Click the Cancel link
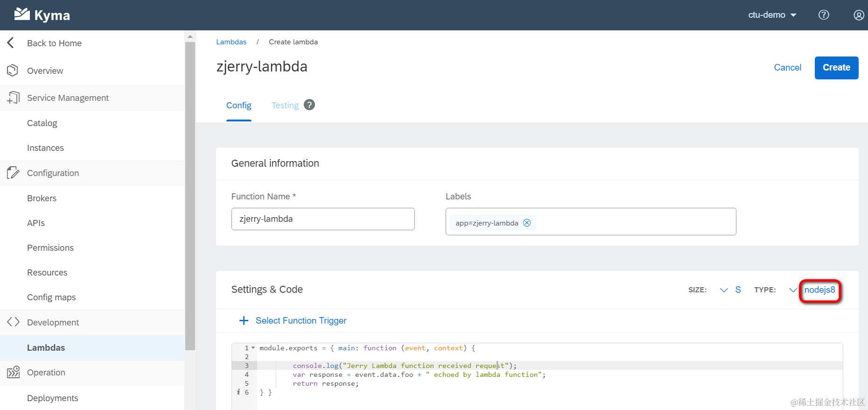This screenshot has height=410, width=868. click(787, 68)
